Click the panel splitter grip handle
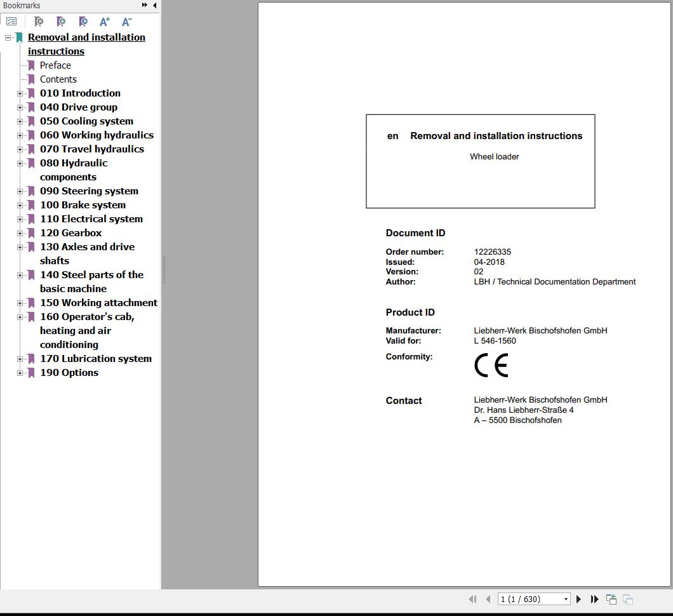673x616 pixels. click(164, 270)
